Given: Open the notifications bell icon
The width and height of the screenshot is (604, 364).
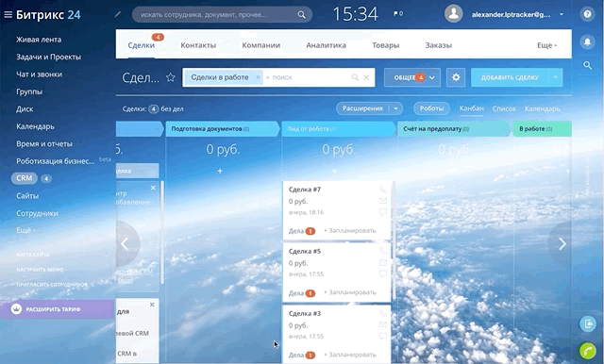Looking at the screenshot, I should 587,41.
